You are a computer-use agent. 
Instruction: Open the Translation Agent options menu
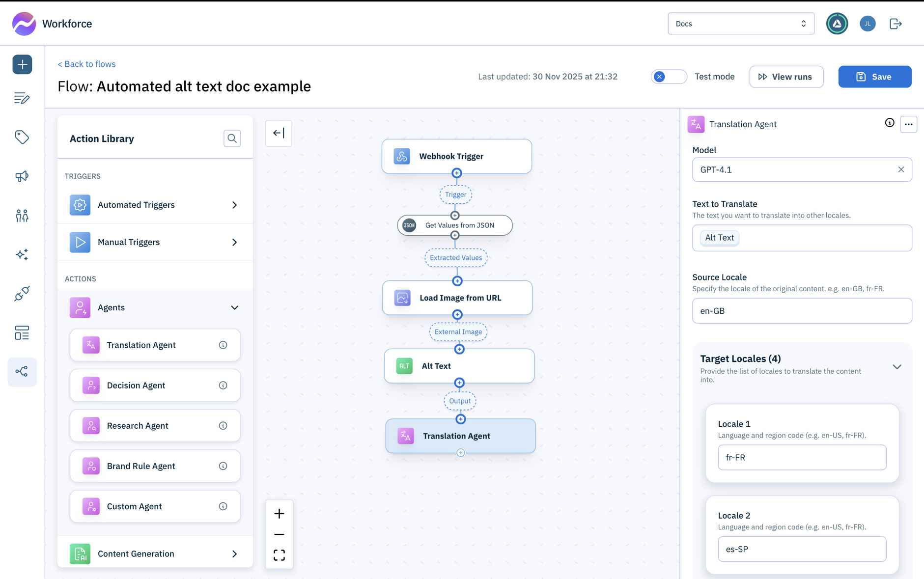908,124
